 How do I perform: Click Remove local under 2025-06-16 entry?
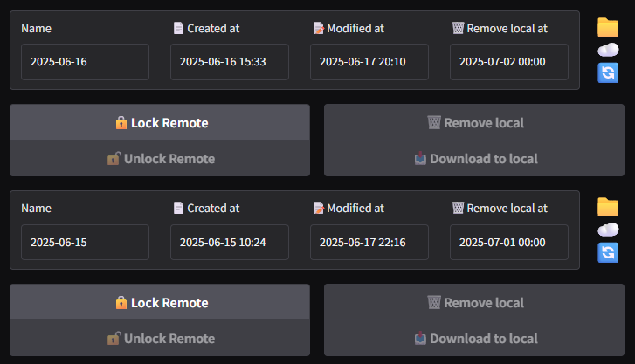coord(474,122)
